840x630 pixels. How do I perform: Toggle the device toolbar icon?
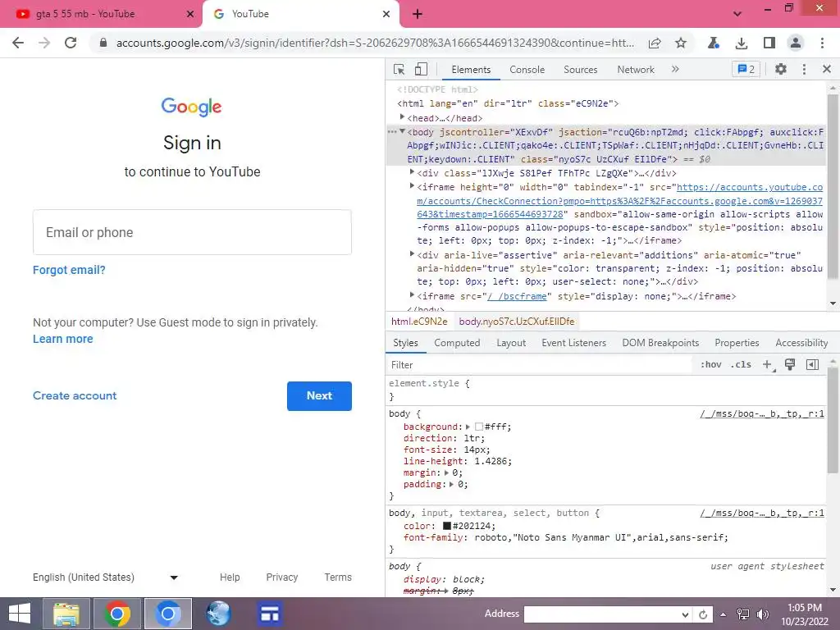(421, 69)
